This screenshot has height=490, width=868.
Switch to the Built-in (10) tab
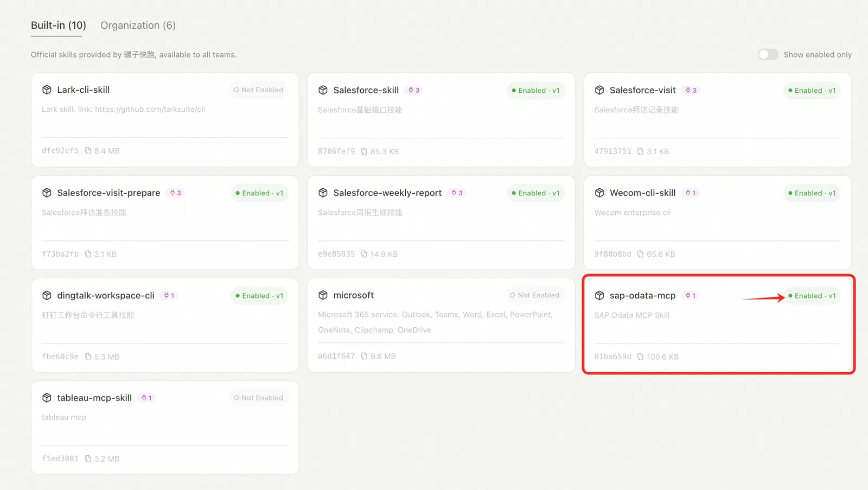coord(58,25)
